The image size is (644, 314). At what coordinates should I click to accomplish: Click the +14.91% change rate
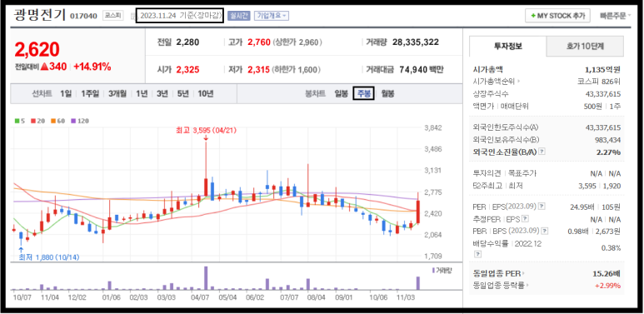pyautogui.click(x=92, y=67)
